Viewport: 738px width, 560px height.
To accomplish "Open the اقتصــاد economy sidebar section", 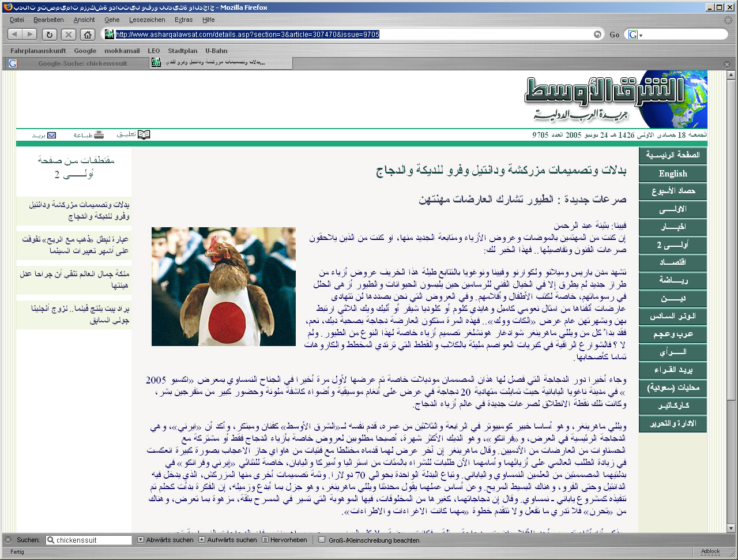I will [673, 263].
